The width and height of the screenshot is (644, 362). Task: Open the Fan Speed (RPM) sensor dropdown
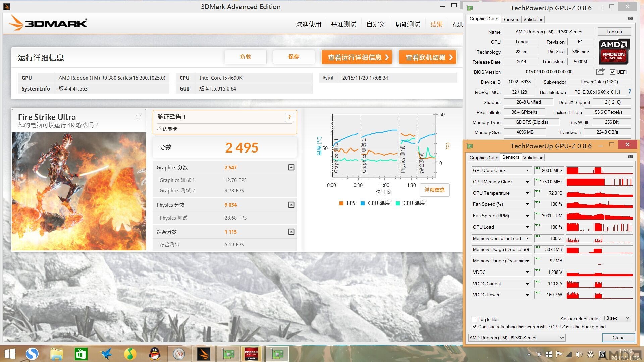coord(527,216)
